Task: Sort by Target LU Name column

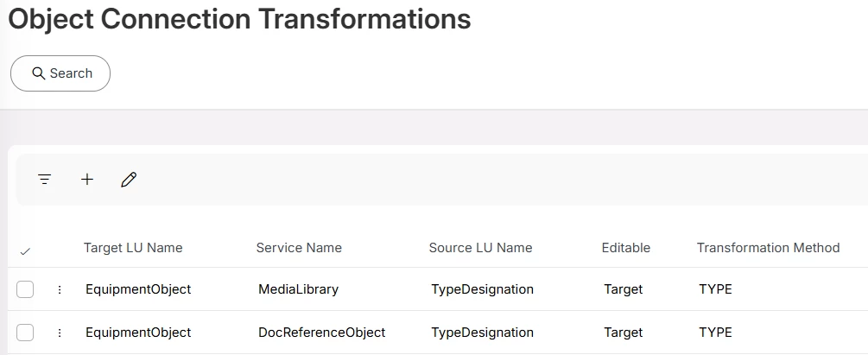Action: [x=133, y=248]
